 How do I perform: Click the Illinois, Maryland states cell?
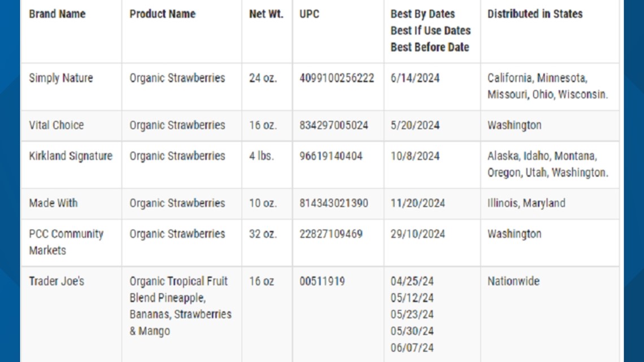pyautogui.click(x=526, y=203)
